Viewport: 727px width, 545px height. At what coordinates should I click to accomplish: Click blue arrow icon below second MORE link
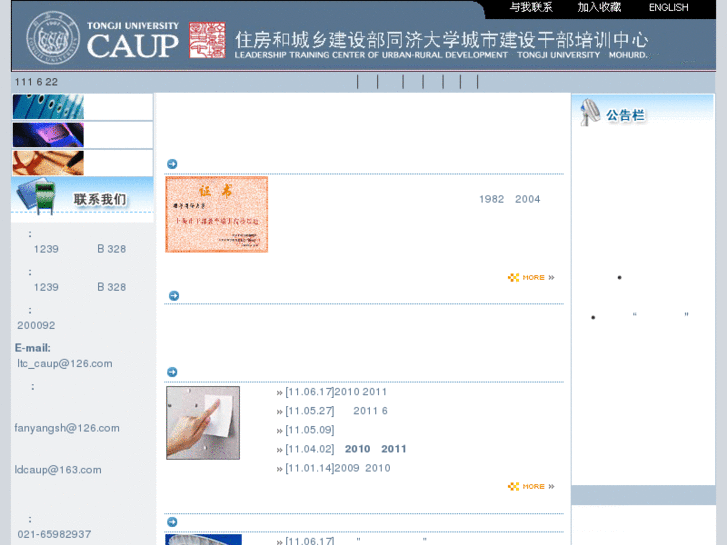(x=172, y=522)
